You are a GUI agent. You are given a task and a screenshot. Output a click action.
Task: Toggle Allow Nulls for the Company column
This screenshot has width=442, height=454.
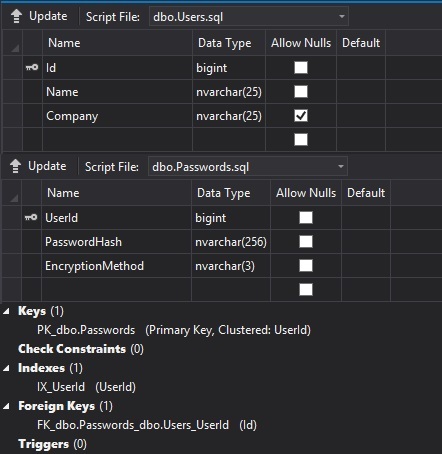click(301, 116)
